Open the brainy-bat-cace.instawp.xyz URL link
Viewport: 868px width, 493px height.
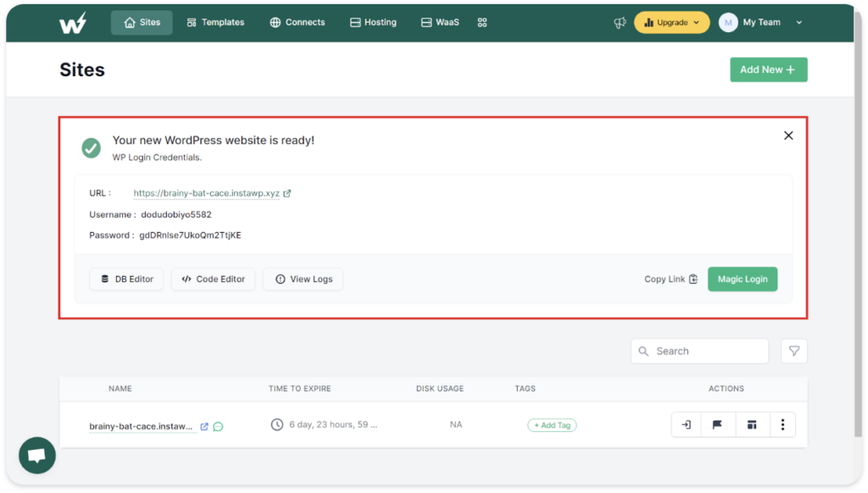pos(207,193)
